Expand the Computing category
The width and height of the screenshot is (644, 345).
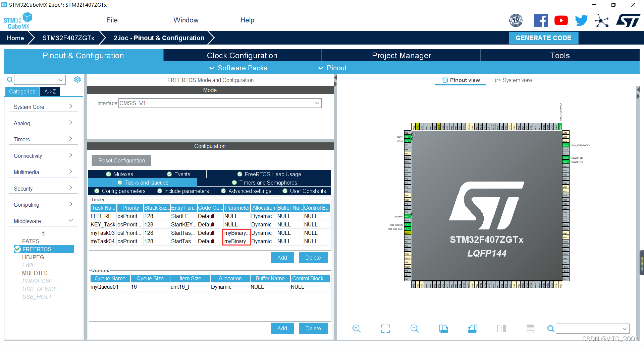click(44, 205)
